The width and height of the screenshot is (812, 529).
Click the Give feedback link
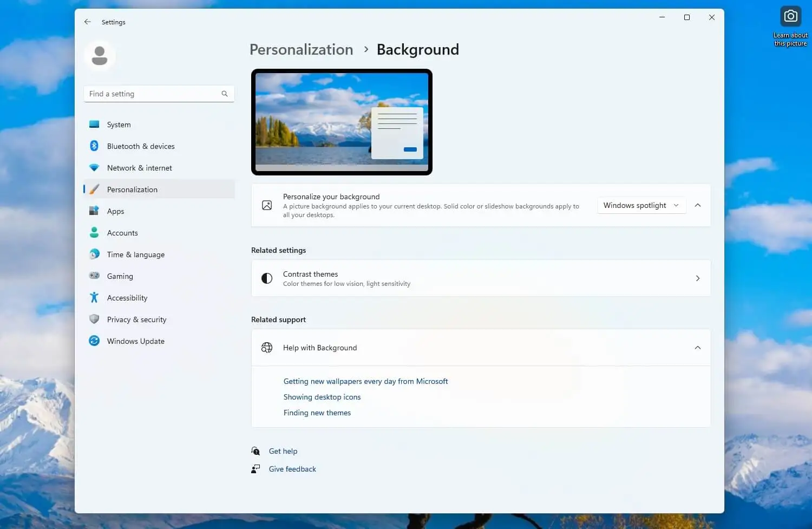[x=292, y=468]
